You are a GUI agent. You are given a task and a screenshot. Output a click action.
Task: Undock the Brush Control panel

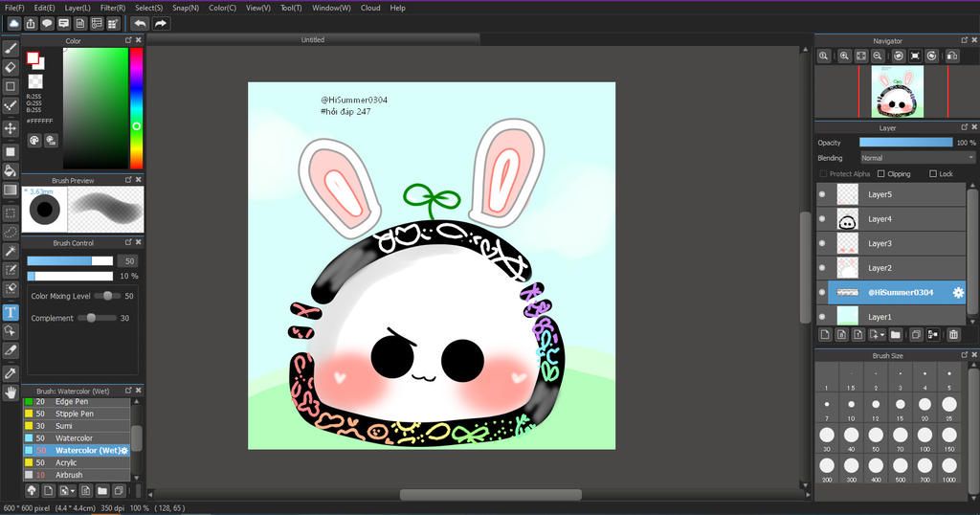pyautogui.click(x=128, y=242)
